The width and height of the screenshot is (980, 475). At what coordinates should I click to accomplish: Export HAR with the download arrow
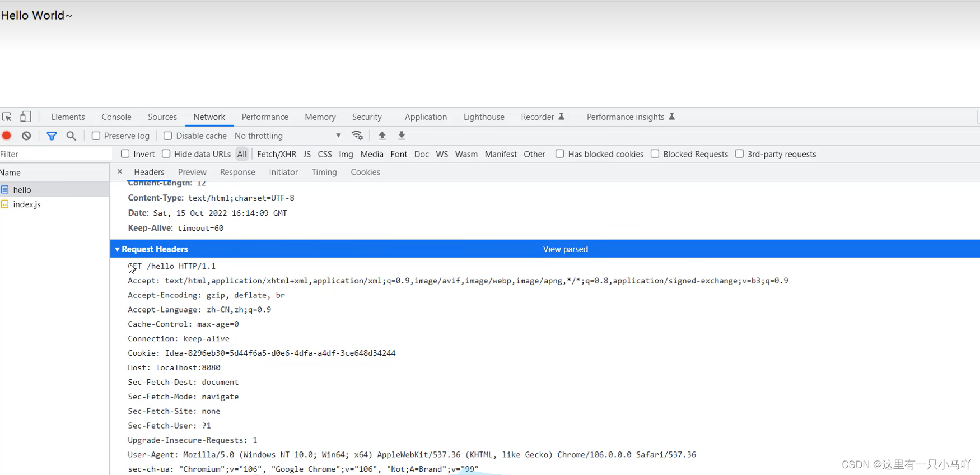(x=402, y=136)
